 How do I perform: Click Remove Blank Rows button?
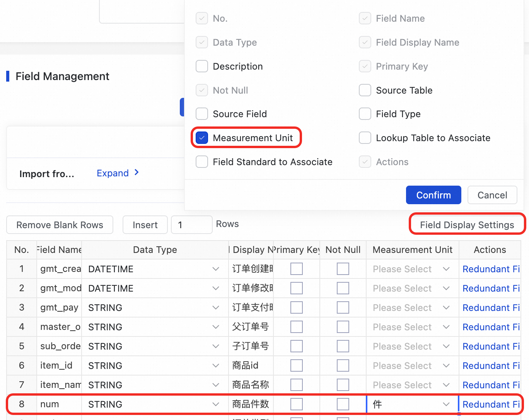[60, 225]
